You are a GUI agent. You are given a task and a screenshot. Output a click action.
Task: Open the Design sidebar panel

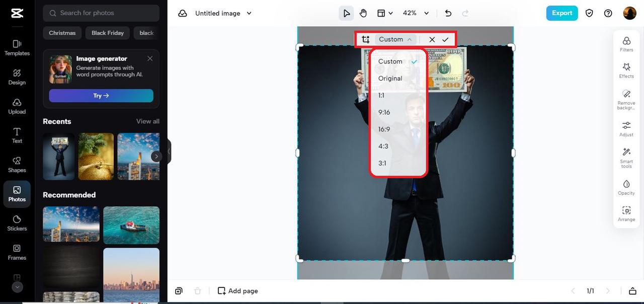coord(17,77)
